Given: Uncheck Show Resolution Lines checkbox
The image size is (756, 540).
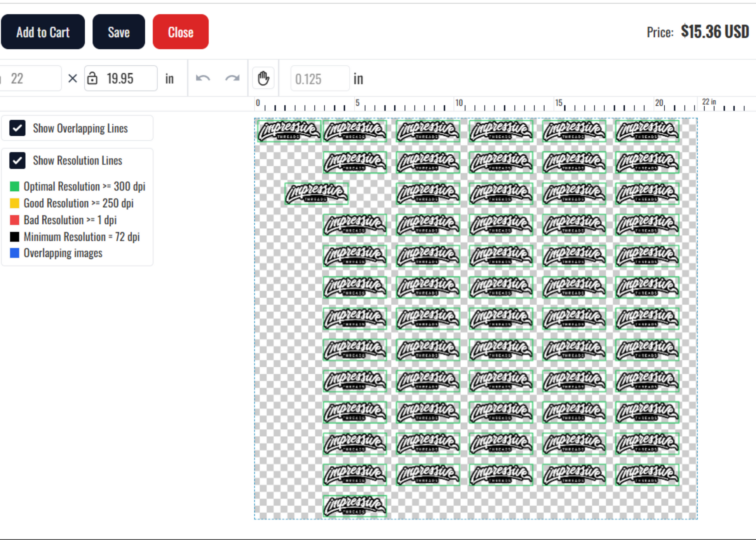Looking at the screenshot, I should (x=17, y=161).
